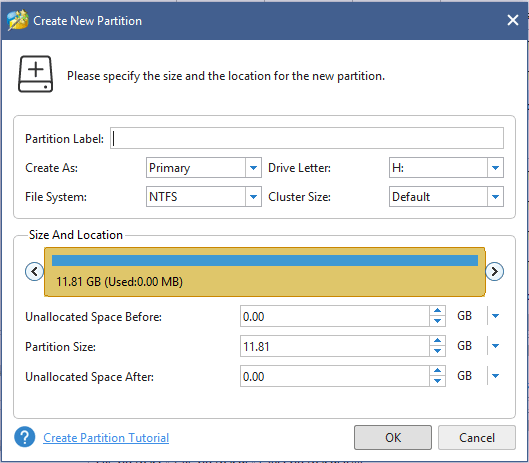
Task: Decrease Partition Size value
Action: coord(438,351)
